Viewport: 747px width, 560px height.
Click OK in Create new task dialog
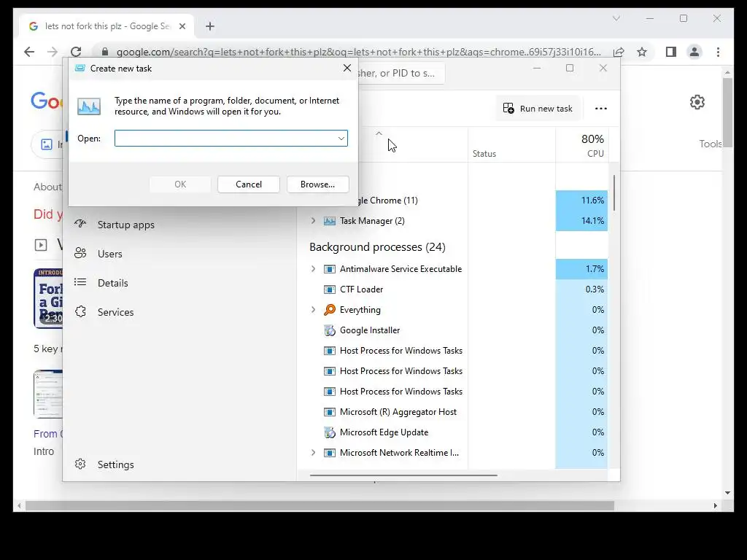click(x=180, y=184)
